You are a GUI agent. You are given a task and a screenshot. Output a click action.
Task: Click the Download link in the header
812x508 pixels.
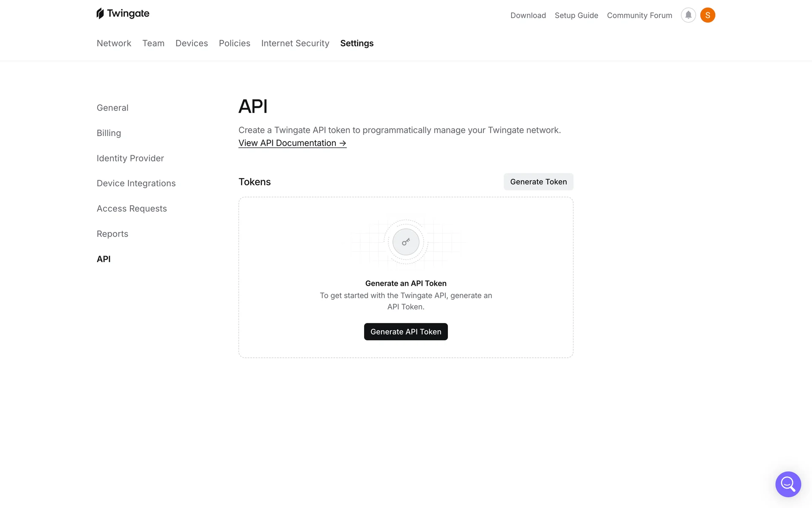click(528, 15)
